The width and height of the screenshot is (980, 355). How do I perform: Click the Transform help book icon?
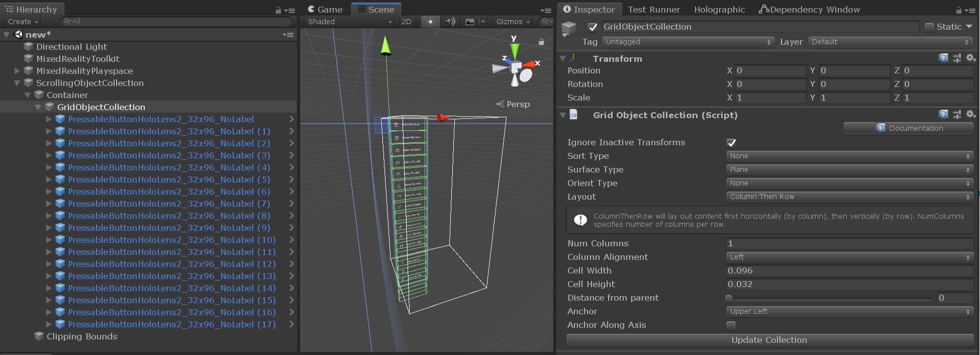(x=943, y=58)
